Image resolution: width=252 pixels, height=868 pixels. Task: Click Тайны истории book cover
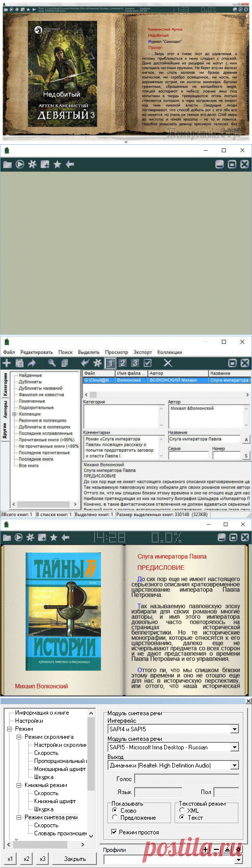coord(63,612)
